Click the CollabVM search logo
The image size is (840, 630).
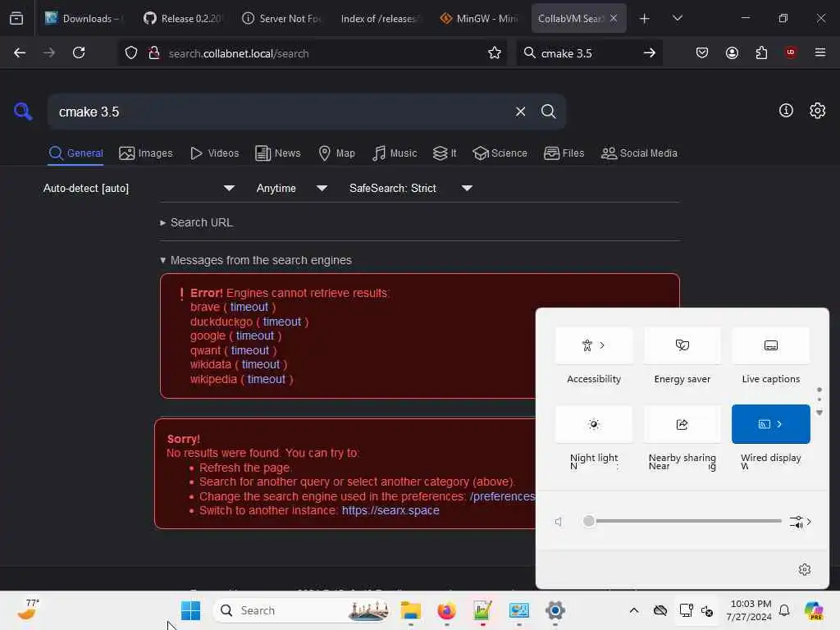[23, 112]
